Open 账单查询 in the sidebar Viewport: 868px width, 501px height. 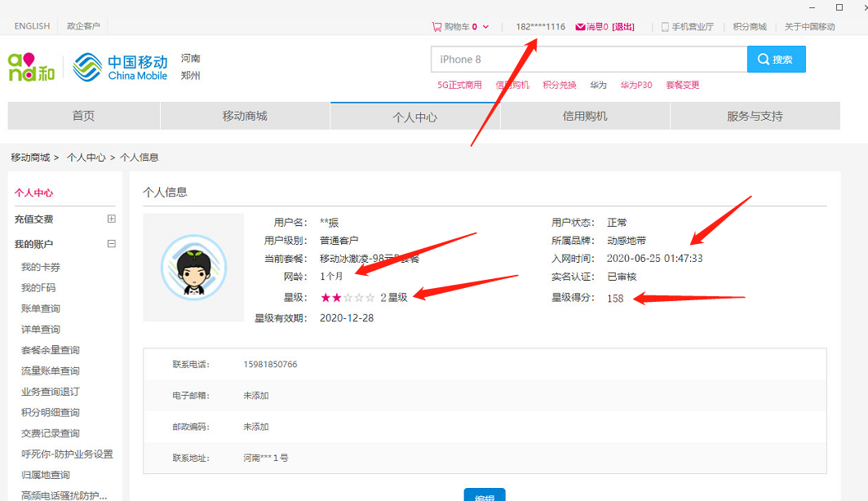[41, 308]
